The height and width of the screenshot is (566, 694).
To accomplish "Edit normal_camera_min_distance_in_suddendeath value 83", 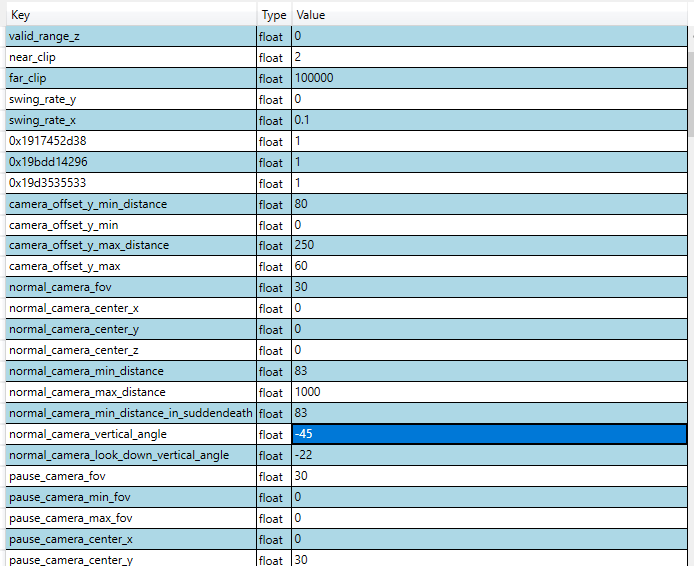I will coord(490,414).
